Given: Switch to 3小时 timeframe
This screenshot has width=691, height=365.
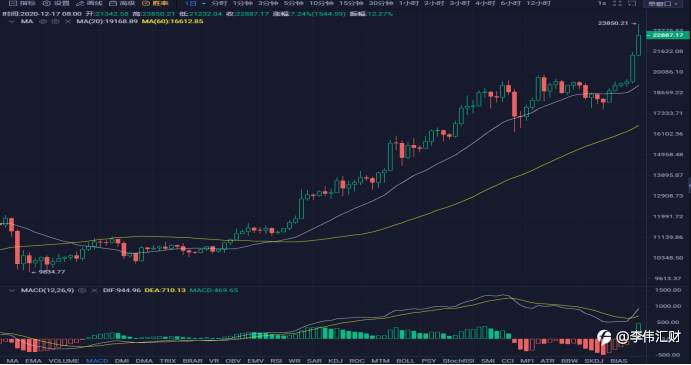Looking at the screenshot, I should coord(460,3).
